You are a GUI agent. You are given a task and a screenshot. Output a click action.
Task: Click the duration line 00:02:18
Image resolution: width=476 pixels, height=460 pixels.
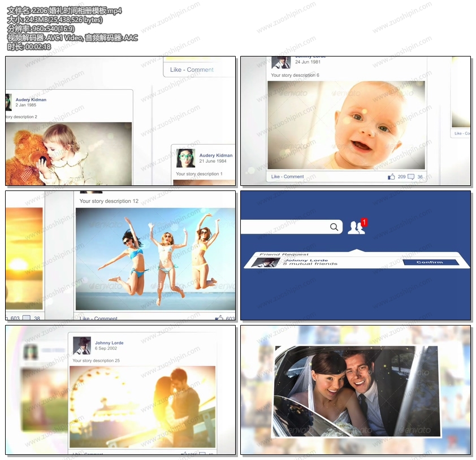tap(29, 47)
